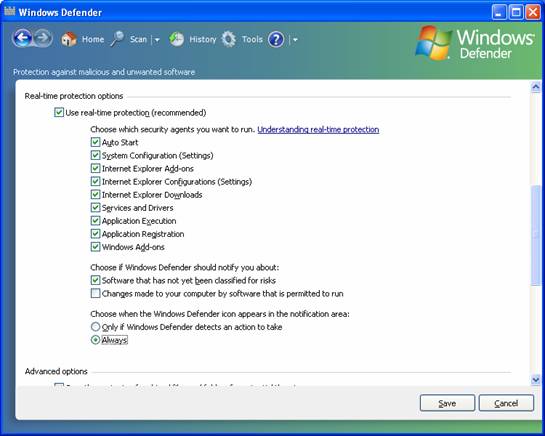Screen dimensions: 545x436
Task: Click the Scan magnifying glass icon
Action: coord(117,39)
